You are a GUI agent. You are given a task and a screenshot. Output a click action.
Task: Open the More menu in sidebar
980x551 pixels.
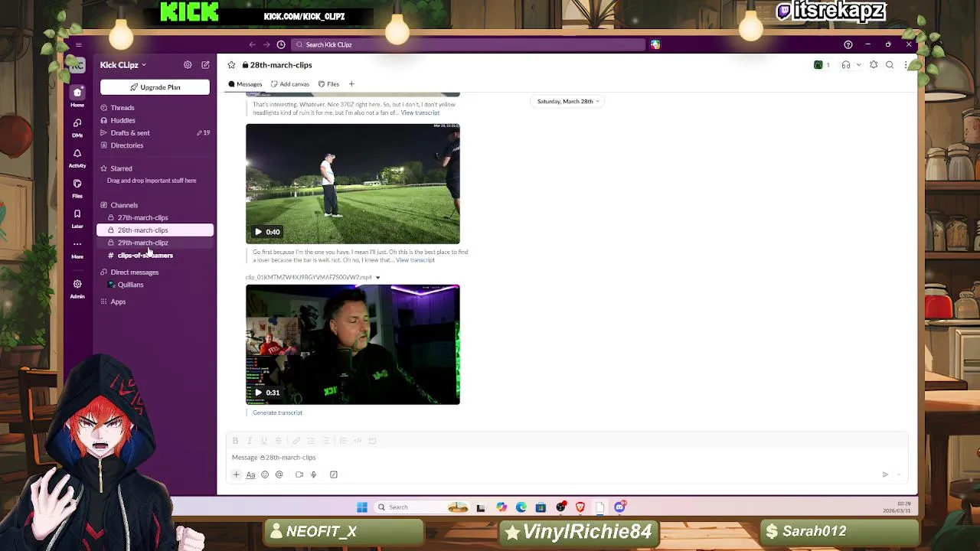coord(77,249)
